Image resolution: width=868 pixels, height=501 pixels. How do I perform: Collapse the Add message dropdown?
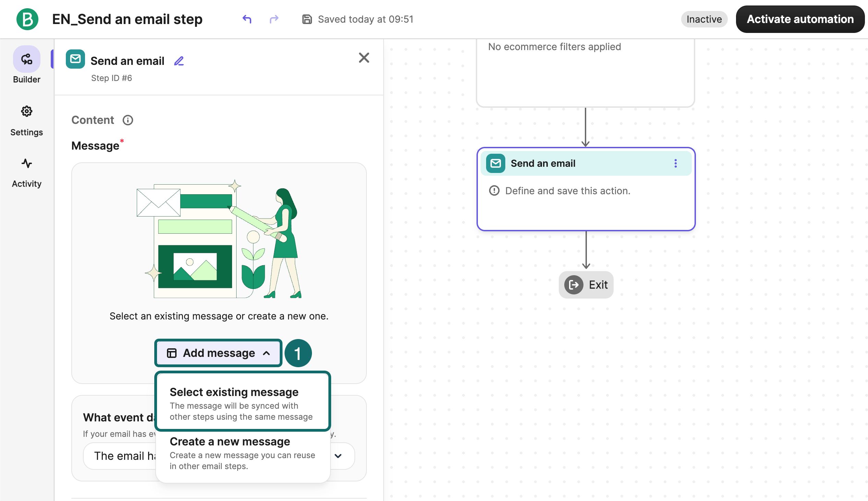click(218, 353)
